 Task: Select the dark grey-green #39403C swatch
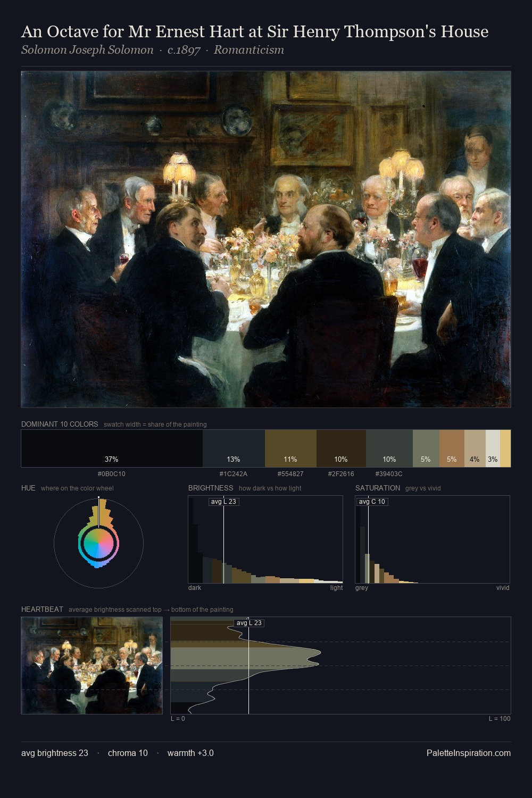point(389,448)
